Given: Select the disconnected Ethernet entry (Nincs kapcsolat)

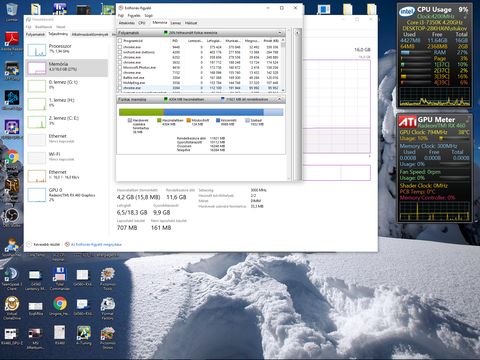Looking at the screenshot, I should click(67, 140).
